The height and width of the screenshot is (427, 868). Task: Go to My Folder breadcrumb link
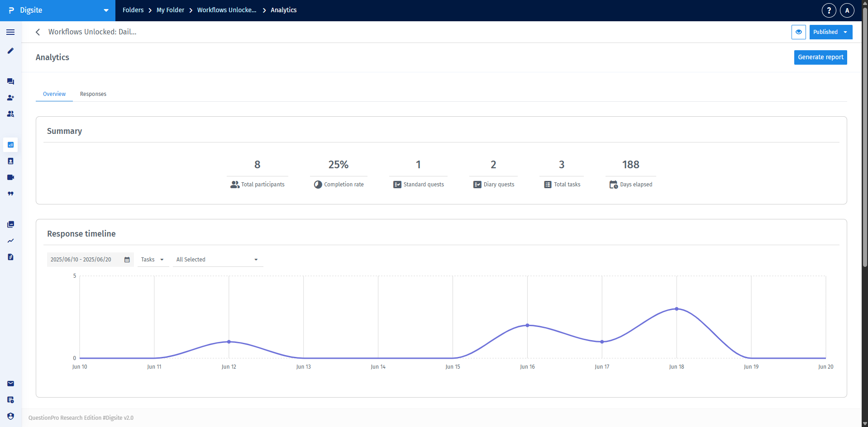(x=170, y=10)
